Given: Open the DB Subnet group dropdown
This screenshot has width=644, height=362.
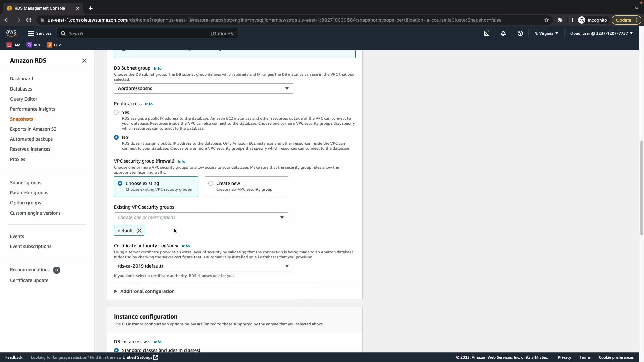Looking at the screenshot, I should point(204,88).
